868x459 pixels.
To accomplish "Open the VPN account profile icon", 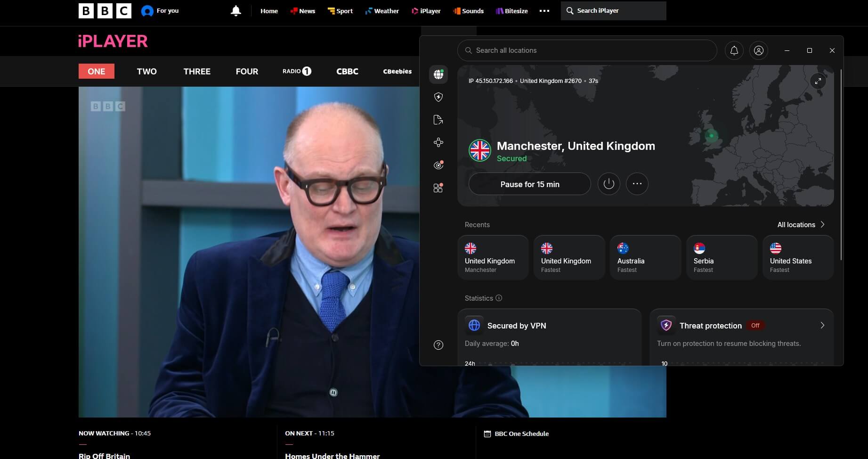I will coord(759,50).
